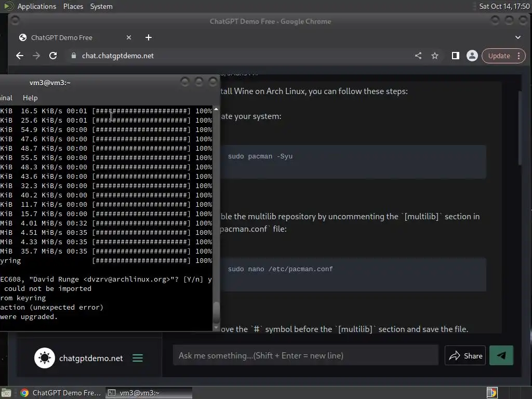This screenshot has width=532, height=399.
Task: Switch to ChatGPT Demo taskbar entry
Action: (61, 393)
